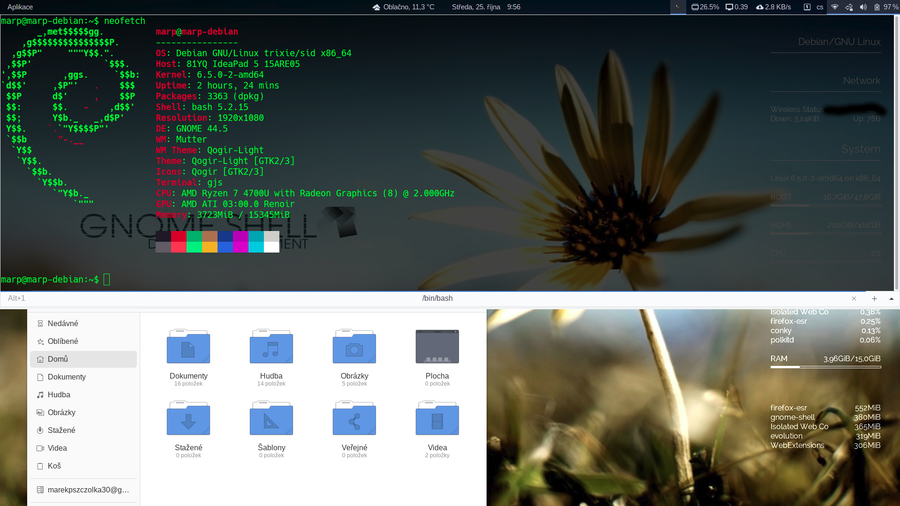Collapse the drop-down terminal with the arrow
The image size is (900, 506).
(x=891, y=298)
